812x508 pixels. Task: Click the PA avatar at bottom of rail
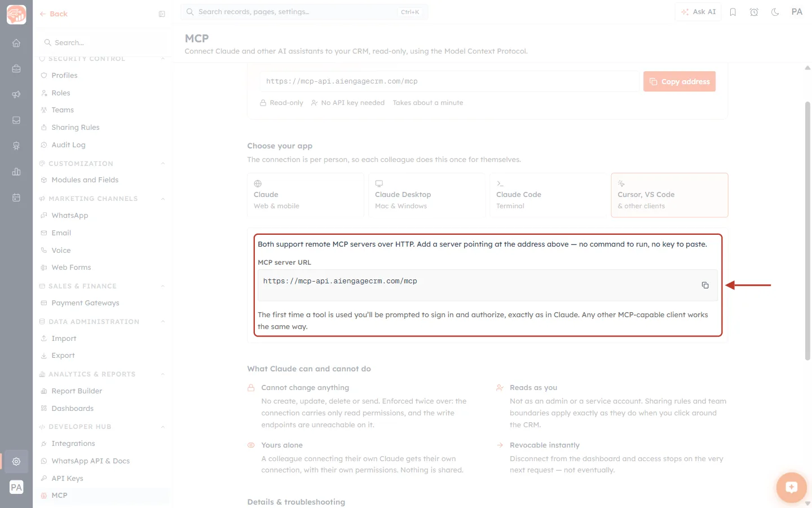(x=16, y=487)
